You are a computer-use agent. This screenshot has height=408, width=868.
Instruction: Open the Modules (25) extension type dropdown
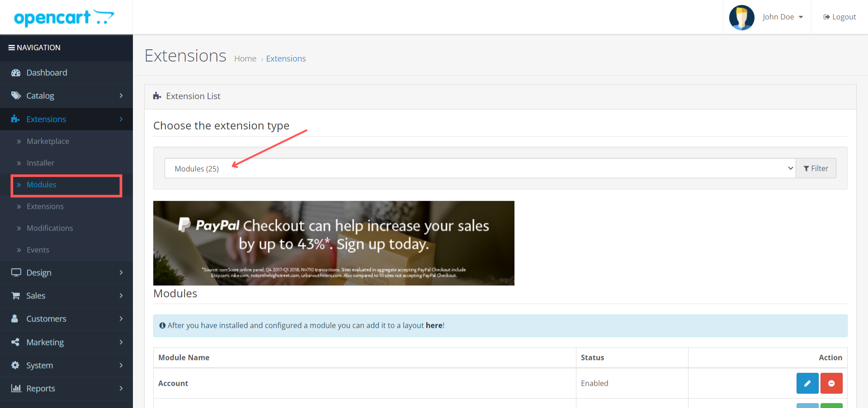click(x=479, y=168)
